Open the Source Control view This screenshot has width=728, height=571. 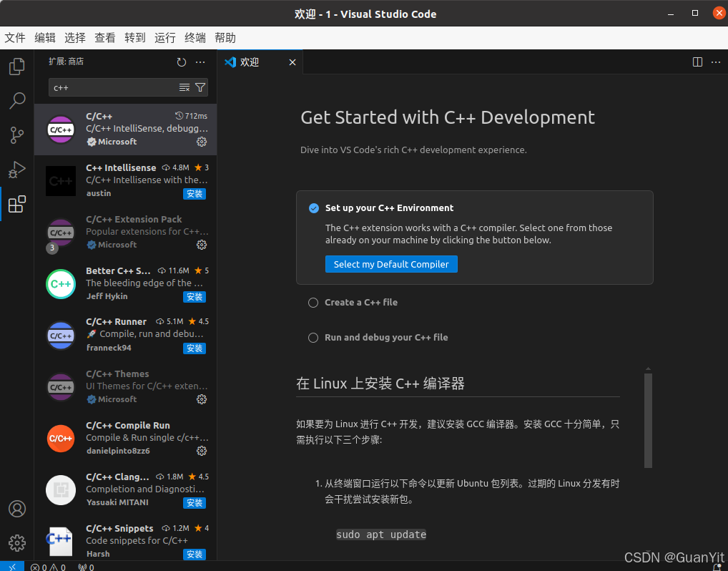(16, 135)
